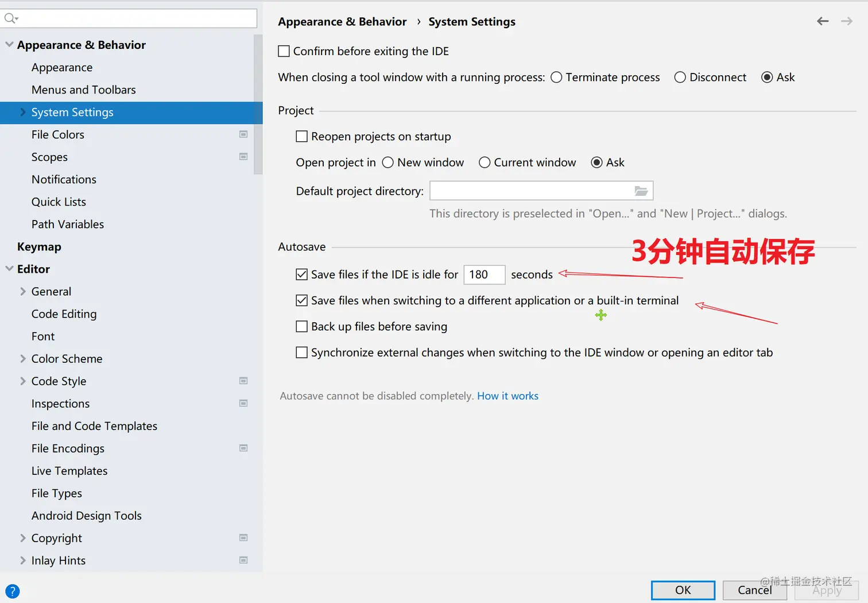This screenshot has width=868, height=603.
Task: Choose Current window for opening projects
Action: click(x=485, y=163)
